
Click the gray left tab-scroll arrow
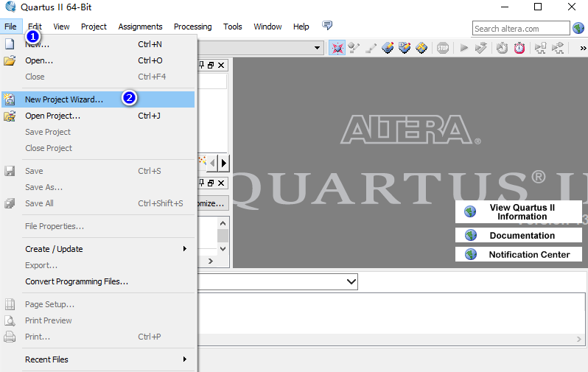(213, 163)
